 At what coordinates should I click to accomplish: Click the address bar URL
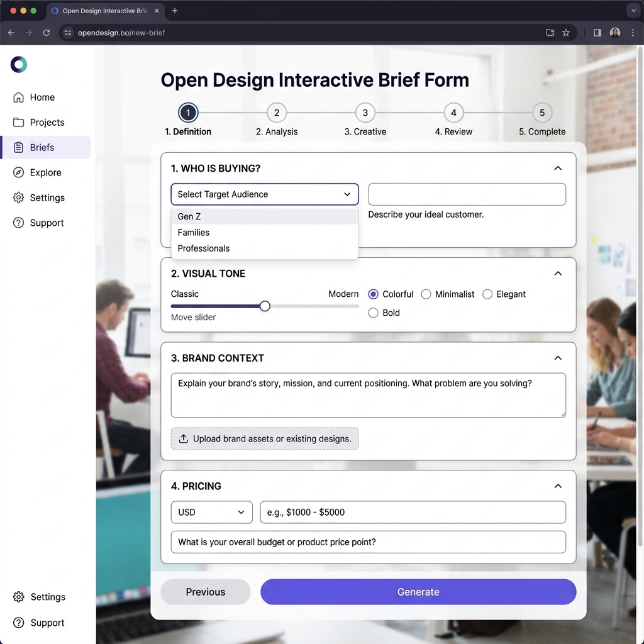pyautogui.click(x=121, y=33)
